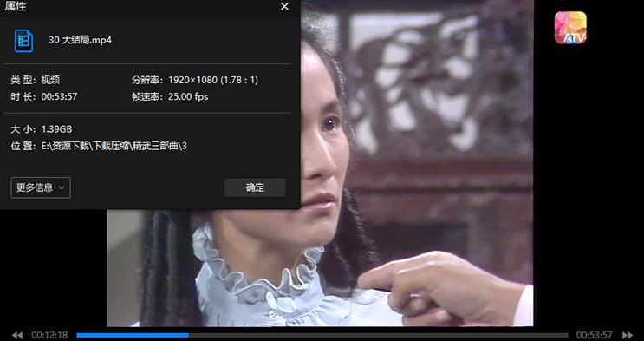Image resolution: width=644 pixels, height=341 pixels.
Task: Click the total time label beside fast-forward
Action: (594, 335)
